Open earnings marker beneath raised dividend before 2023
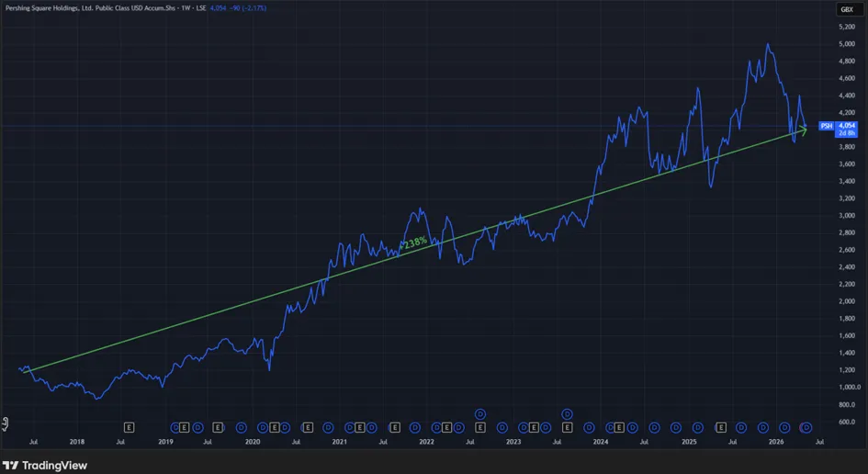 pyautogui.click(x=480, y=427)
